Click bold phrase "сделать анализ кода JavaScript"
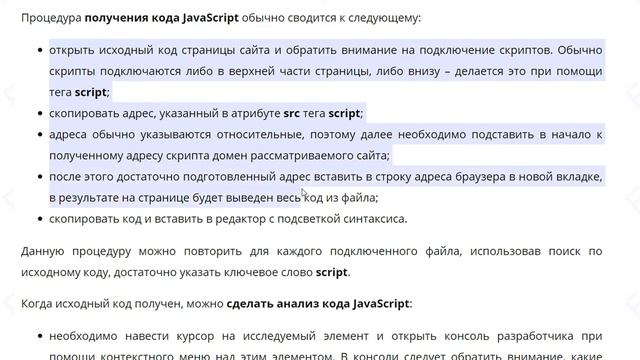Screen dimensions: 640x360 click(318, 304)
